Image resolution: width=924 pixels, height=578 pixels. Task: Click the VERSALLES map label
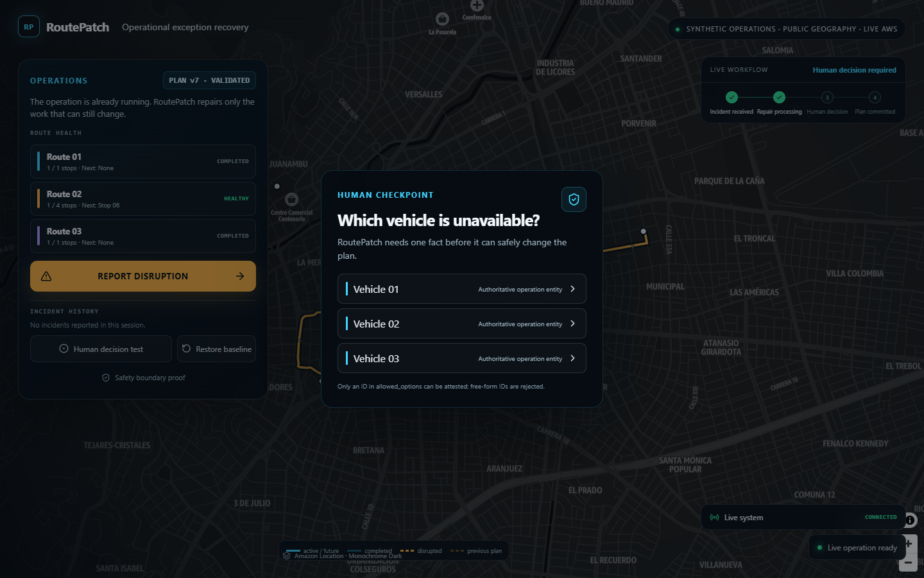coord(424,94)
